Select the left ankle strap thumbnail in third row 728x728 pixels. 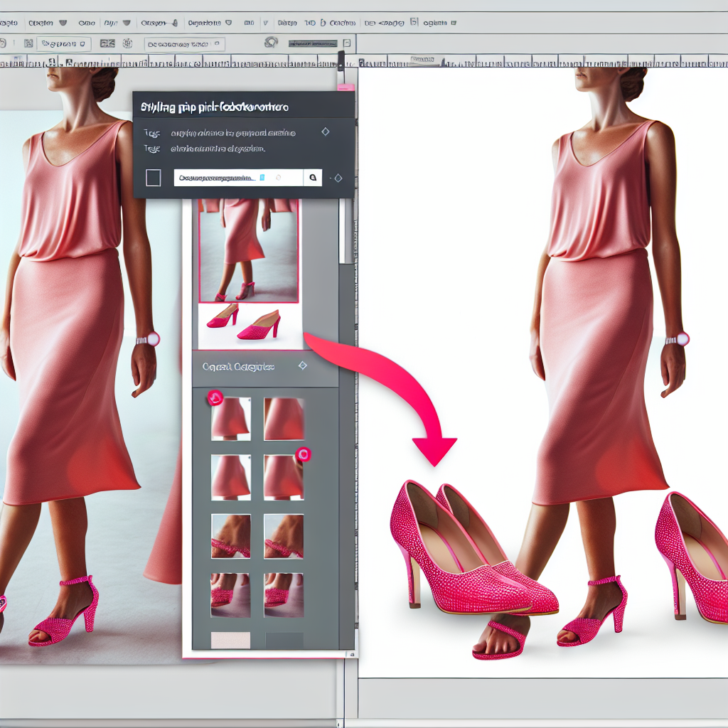(x=231, y=536)
